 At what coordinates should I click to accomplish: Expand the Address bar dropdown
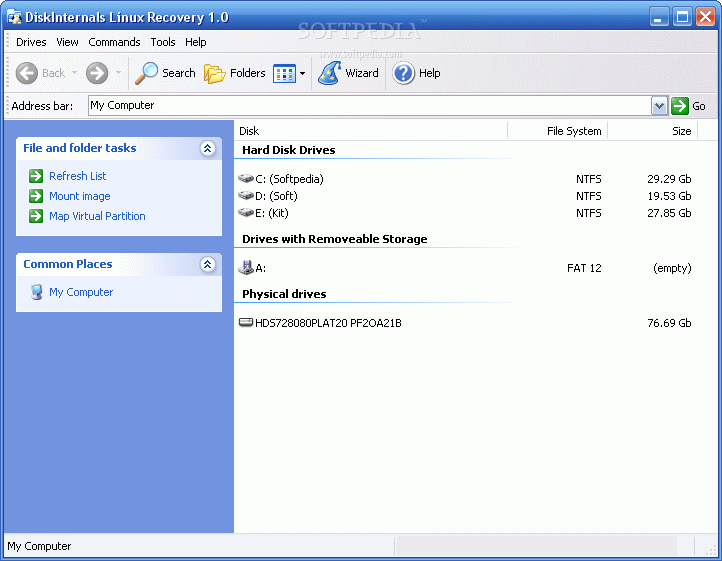point(659,106)
